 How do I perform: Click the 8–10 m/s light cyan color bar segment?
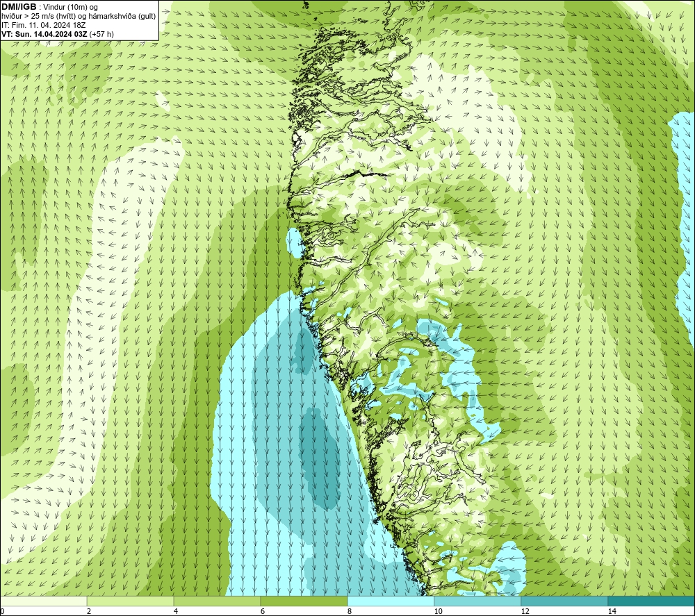[391, 601]
